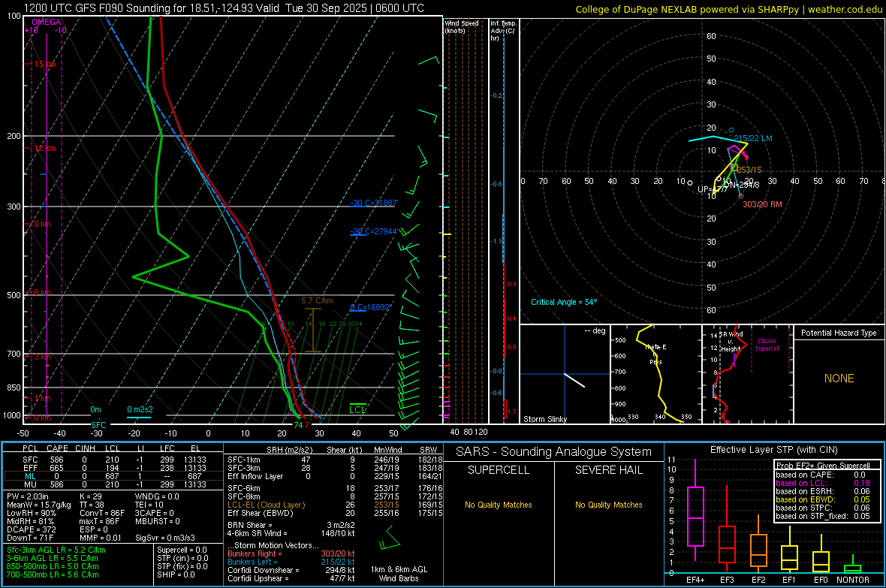This screenshot has width=886, height=588.
Task: Click the SEVERE HAIL analog column header
Action: point(608,470)
